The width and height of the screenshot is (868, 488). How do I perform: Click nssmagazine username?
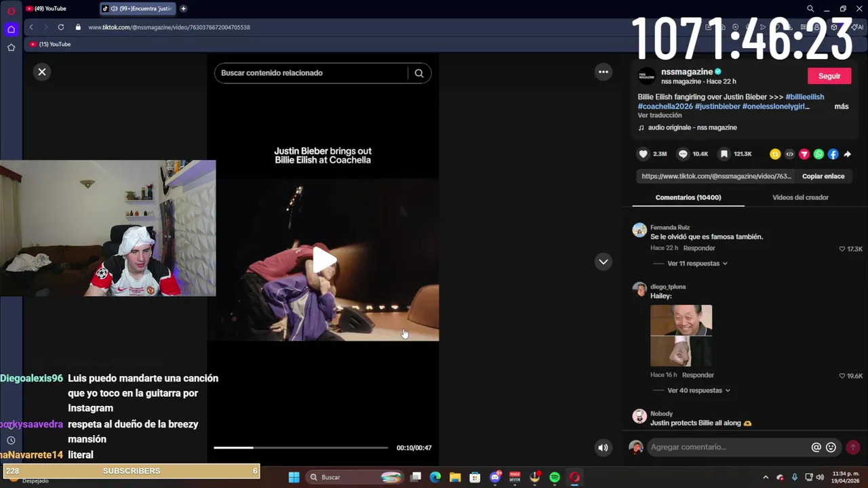click(x=687, y=72)
